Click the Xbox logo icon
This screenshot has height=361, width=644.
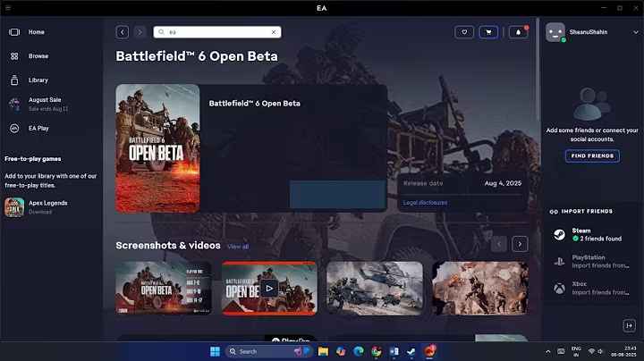coord(559,289)
